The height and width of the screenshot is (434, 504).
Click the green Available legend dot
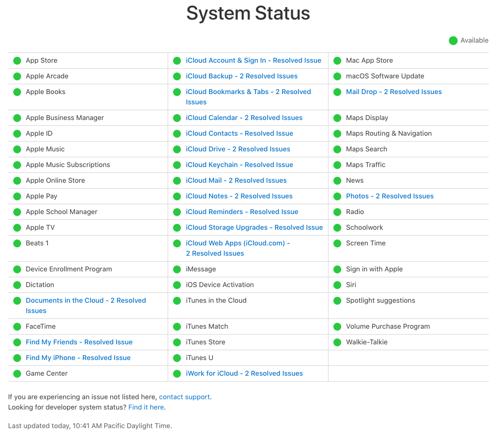click(453, 41)
